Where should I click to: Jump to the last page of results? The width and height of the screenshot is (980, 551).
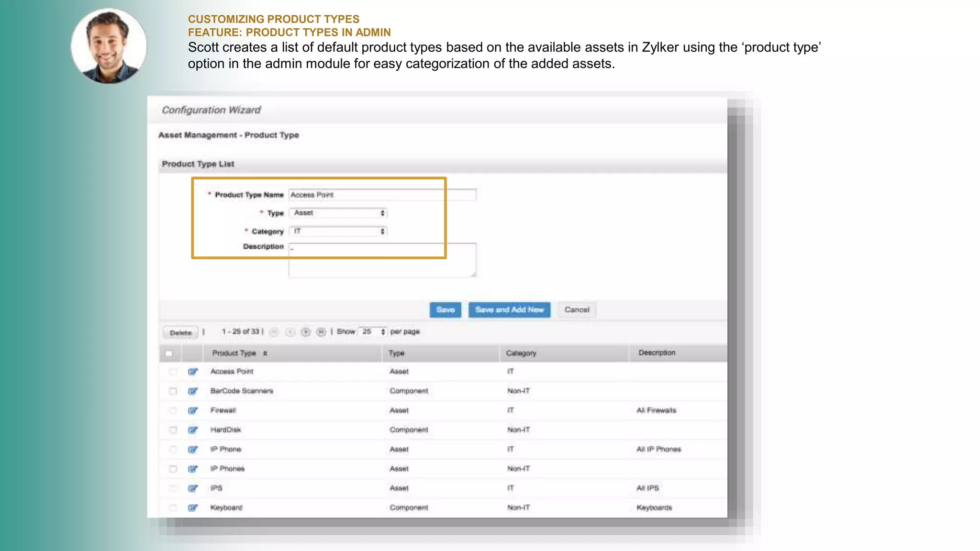[322, 332]
